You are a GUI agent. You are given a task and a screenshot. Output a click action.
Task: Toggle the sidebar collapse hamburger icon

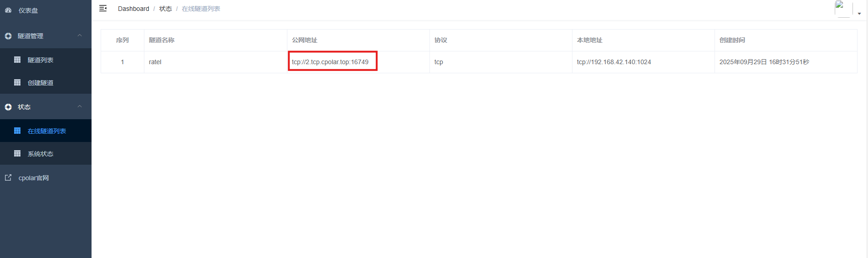tap(103, 8)
